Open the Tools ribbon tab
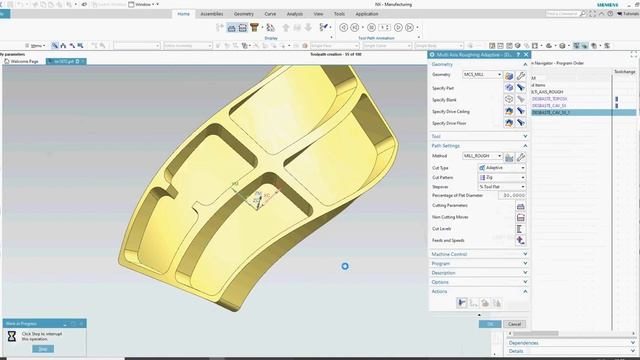The height and width of the screenshot is (360, 640). pyautogui.click(x=339, y=14)
